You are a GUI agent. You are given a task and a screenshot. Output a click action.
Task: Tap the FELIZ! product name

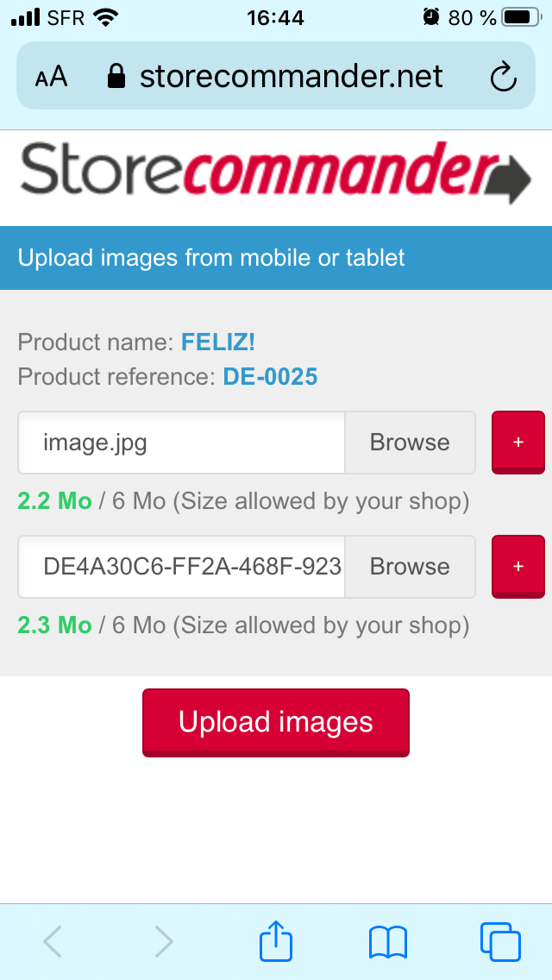pyautogui.click(x=218, y=342)
